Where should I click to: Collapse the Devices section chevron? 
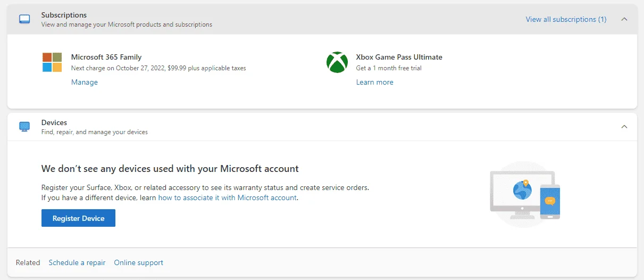(x=624, y=127)
